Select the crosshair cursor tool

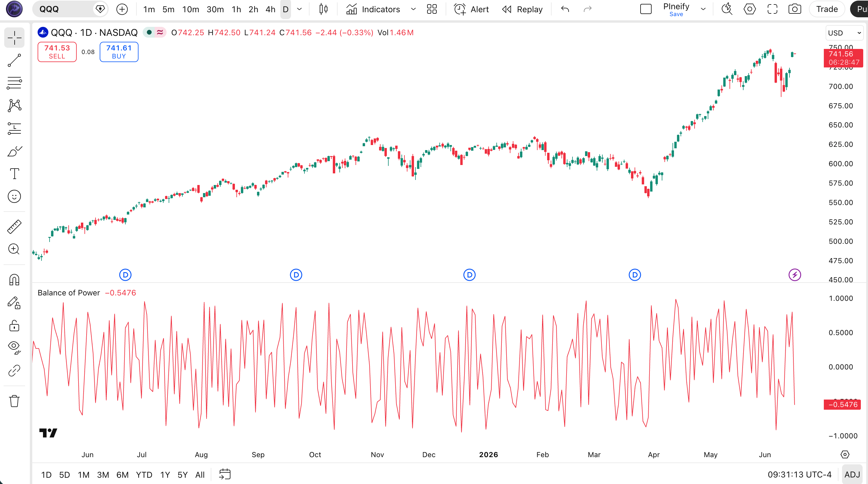coord(14,37)
